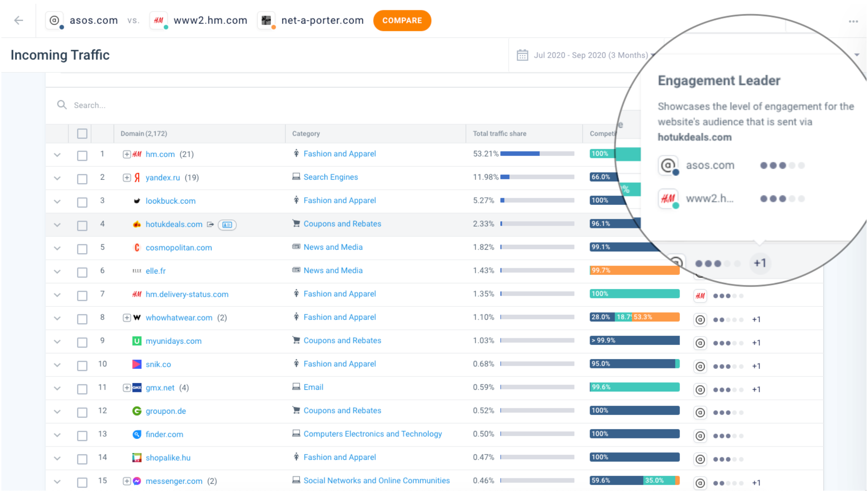The height and width of the screenshot is (491, 868).
Task: Expand the plus box beside messenger.com
Action: (127, 481)
